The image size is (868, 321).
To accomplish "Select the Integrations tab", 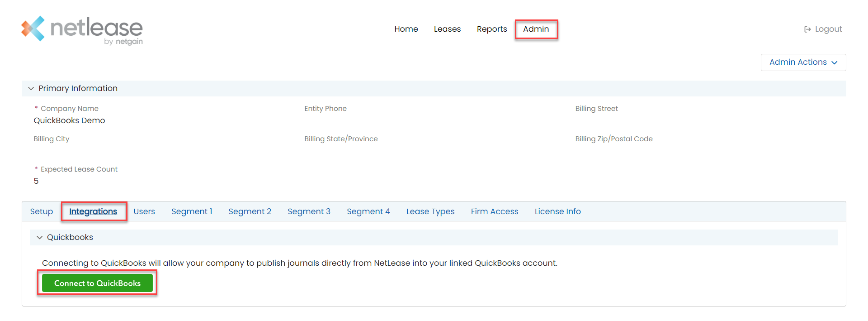I will pos(93,211).
